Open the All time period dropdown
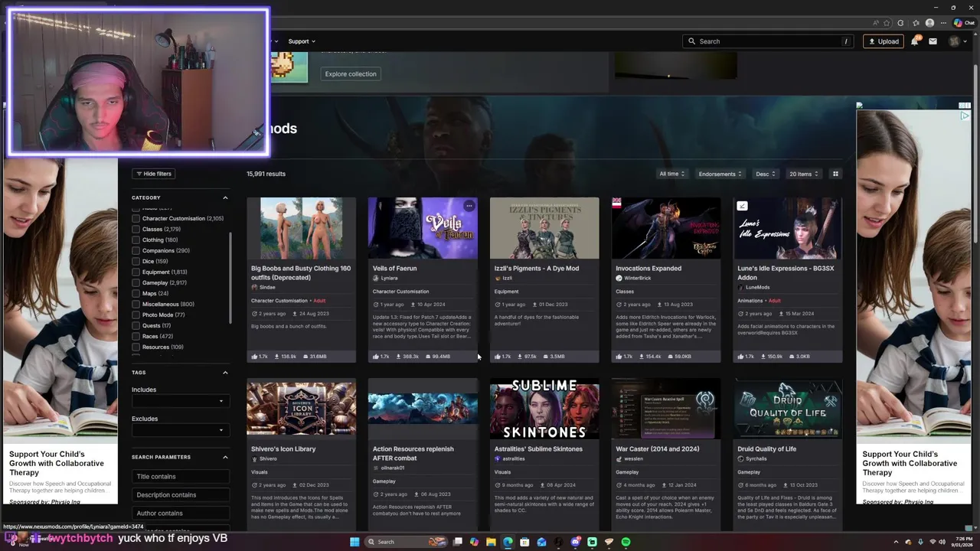 (x=672, y=174)
